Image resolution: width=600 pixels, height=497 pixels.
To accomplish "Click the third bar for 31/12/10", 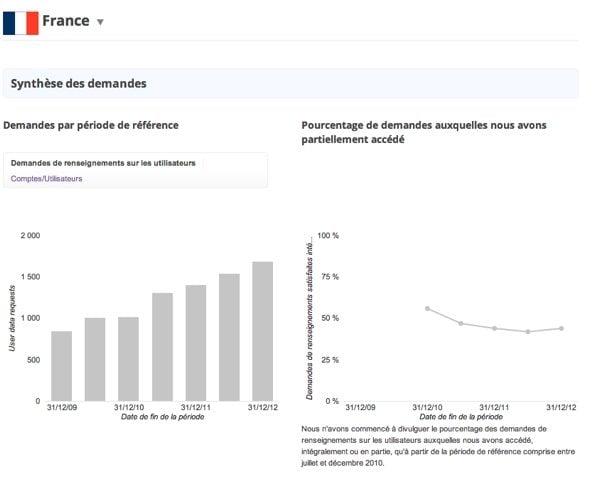I will [128, 359].
